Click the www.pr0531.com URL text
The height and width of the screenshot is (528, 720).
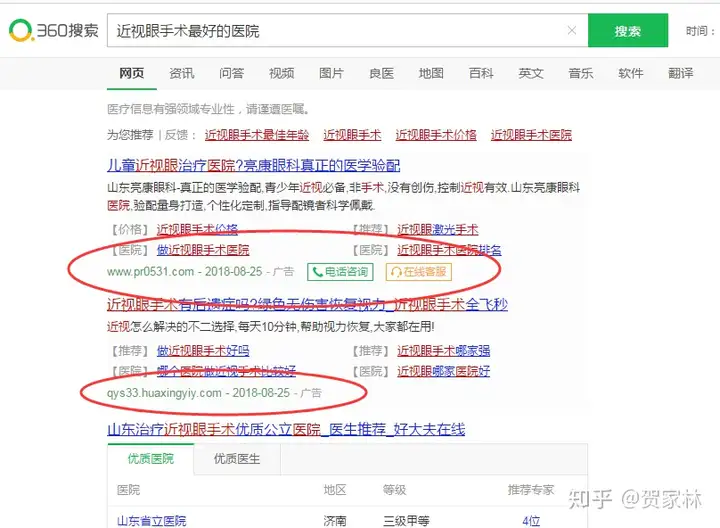(x=151, y=272)
